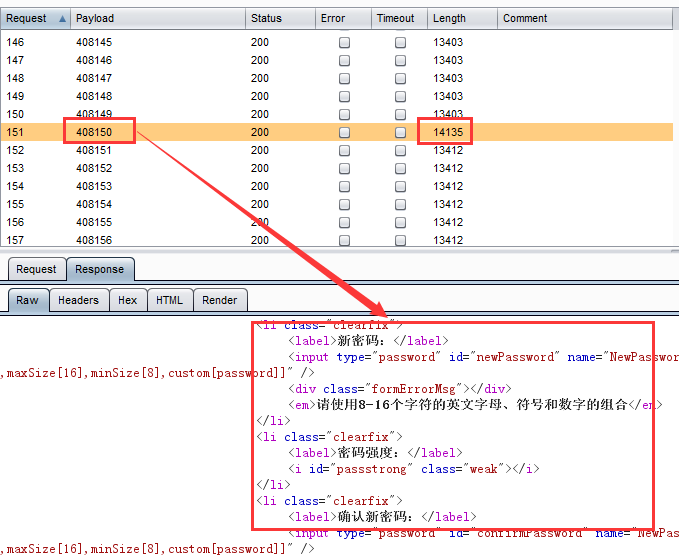Select payload 408147 in row 148

point(94,78)
